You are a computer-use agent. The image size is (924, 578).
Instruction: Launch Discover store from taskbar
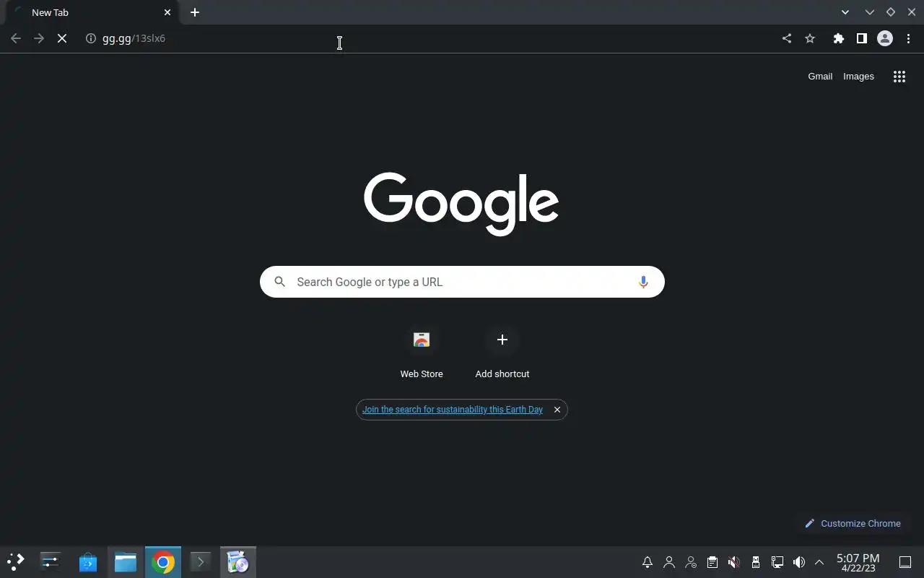88,561
